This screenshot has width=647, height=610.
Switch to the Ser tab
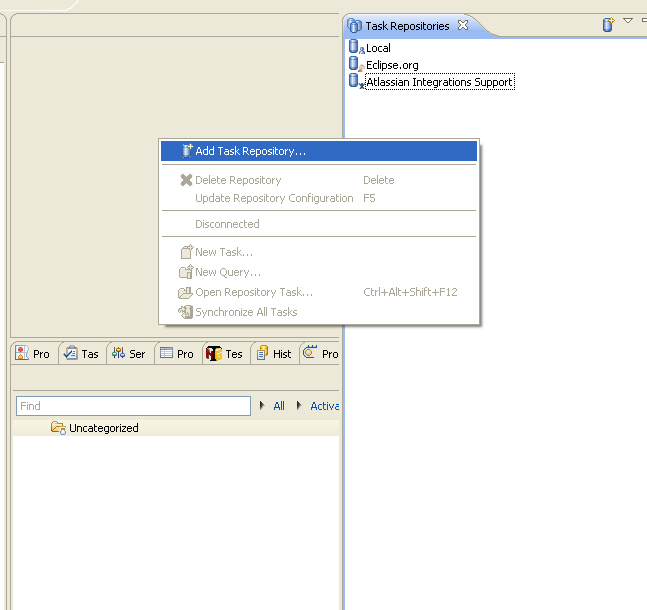click(x=129, y=354)
